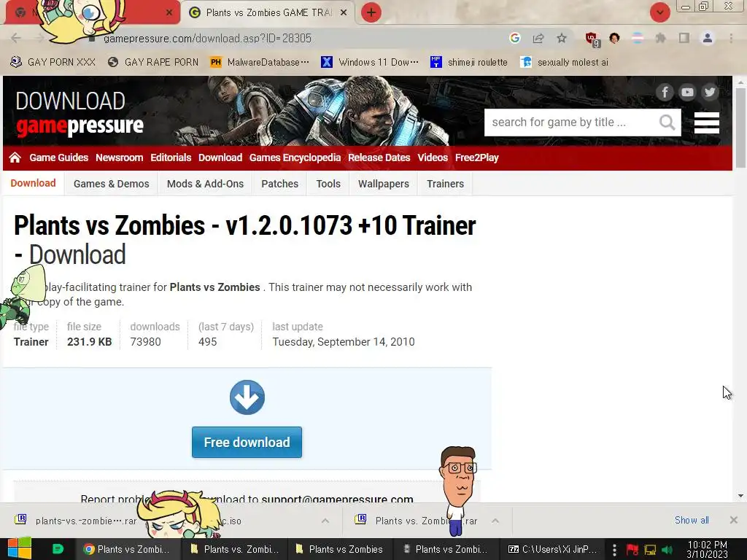
Task: Expand options for Plants vs. Zombie .rar download
Action: pyautogui.click(x=495, y=521)
